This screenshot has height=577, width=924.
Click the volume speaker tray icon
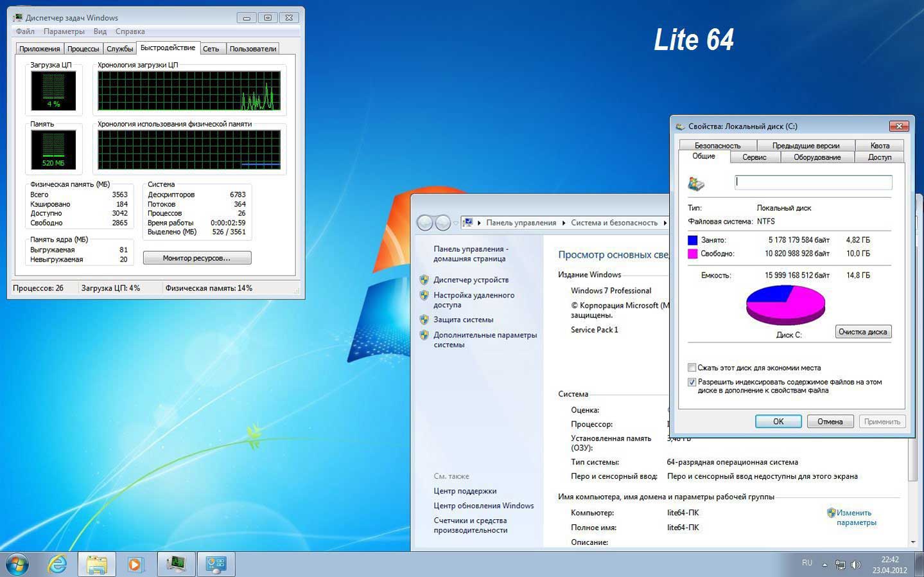(x=855, y=565)
